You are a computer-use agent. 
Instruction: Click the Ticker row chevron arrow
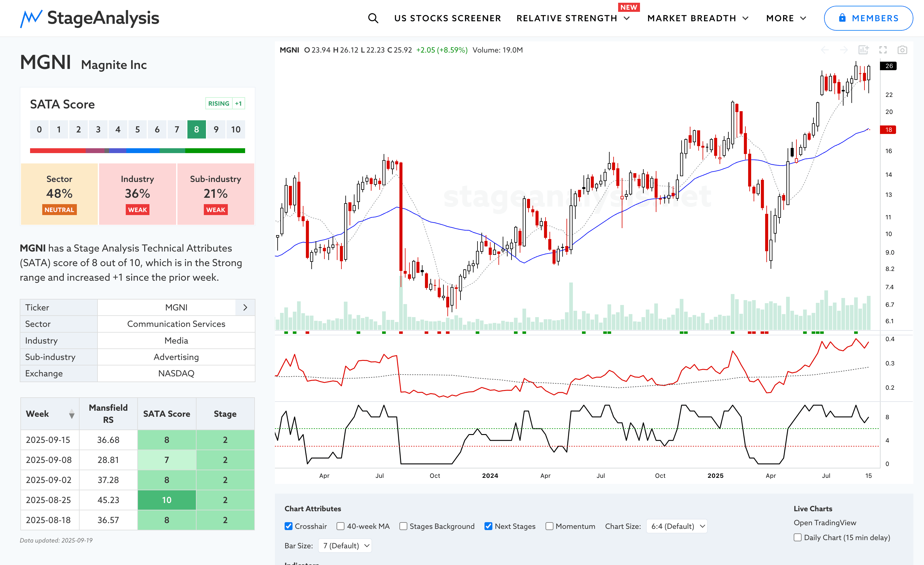(245, 307)
